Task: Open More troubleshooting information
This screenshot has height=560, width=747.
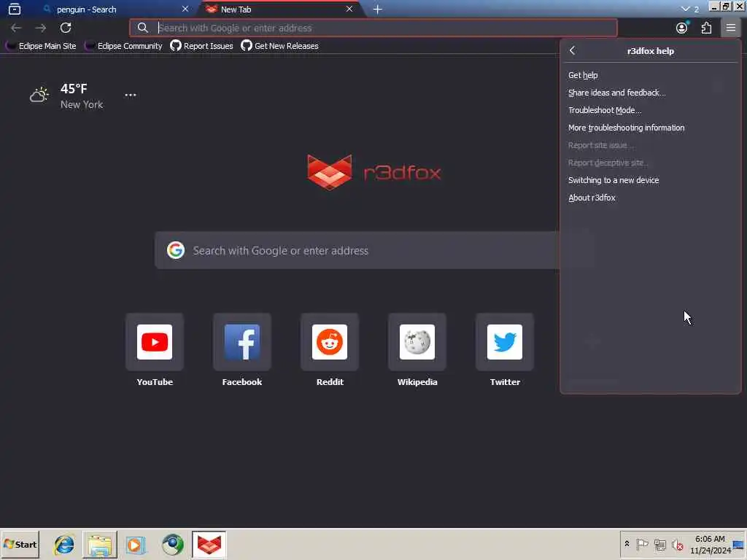Action: [x=650, y=128]
